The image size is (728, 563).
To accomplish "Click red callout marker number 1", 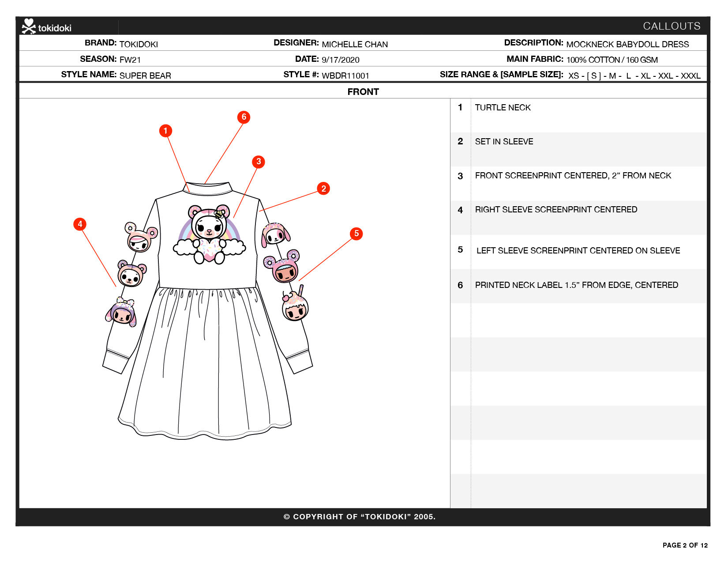I will click(x=165, y=131).
